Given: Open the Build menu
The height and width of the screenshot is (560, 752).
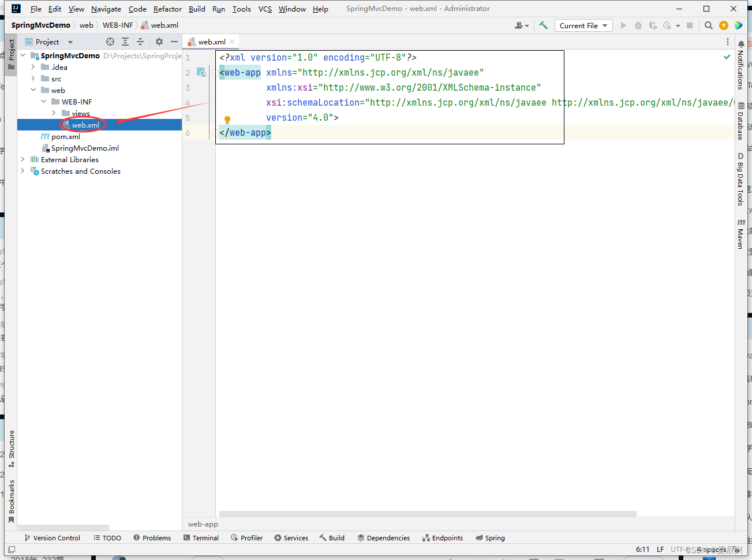Looking at the screenshot, I should tap(197, 9).
